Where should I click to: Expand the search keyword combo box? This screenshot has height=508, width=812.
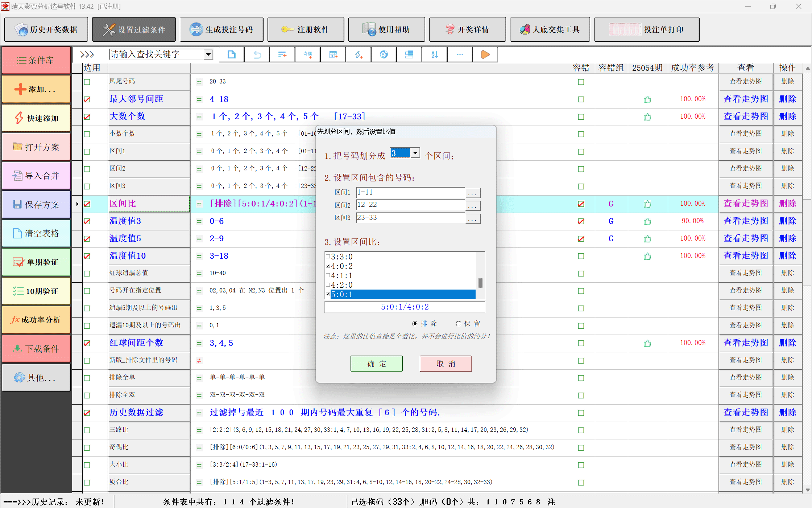(208, 55)
